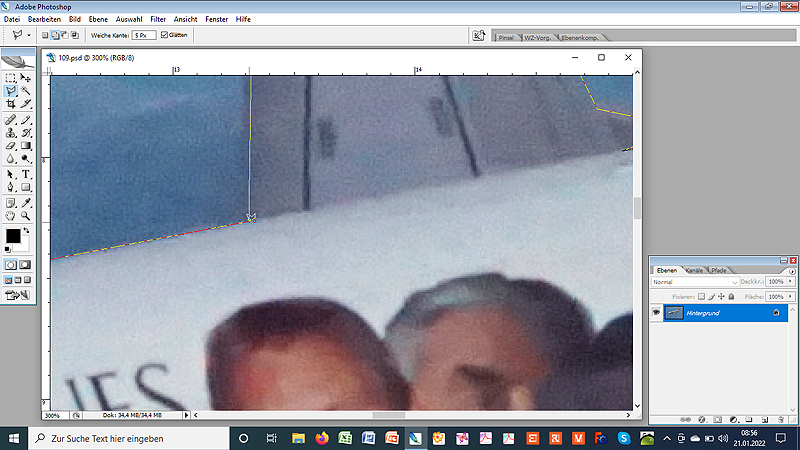Open the Pinsel palette well tab
Screen dimensions: 800x450
click(506, 38)
